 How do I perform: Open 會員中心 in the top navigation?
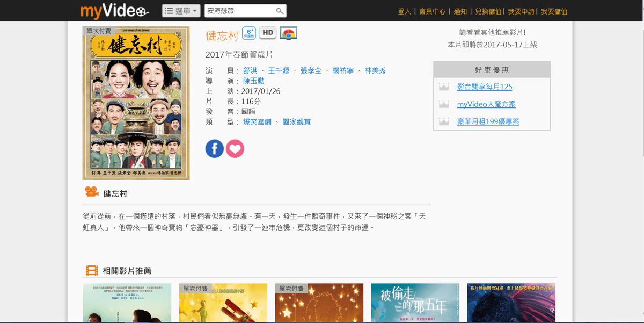tap(432, 11)
